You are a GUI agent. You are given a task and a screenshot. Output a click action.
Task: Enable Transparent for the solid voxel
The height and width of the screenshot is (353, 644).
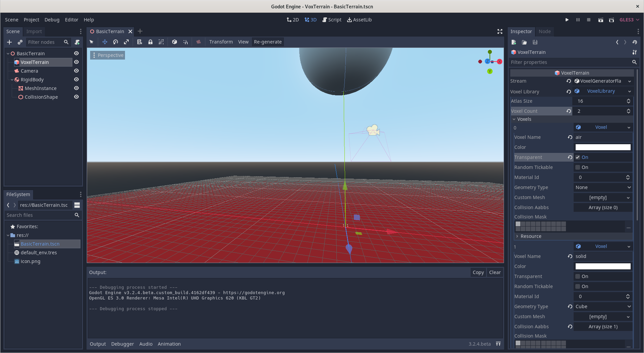(577, 276)
